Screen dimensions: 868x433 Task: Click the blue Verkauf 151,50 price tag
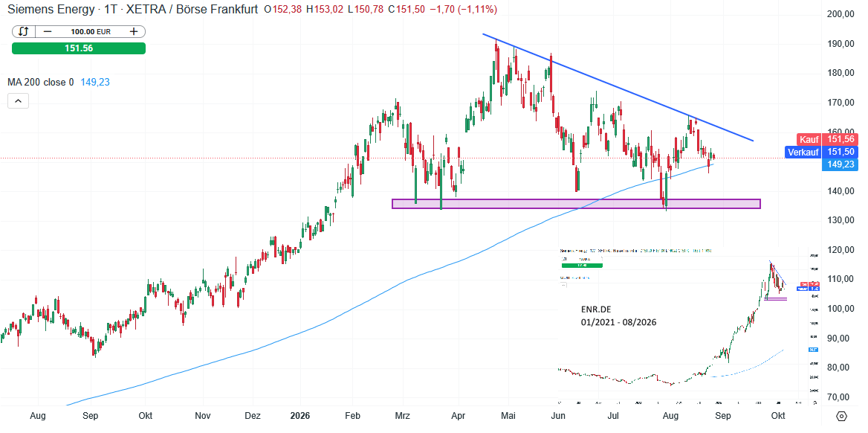coord(821,152)
